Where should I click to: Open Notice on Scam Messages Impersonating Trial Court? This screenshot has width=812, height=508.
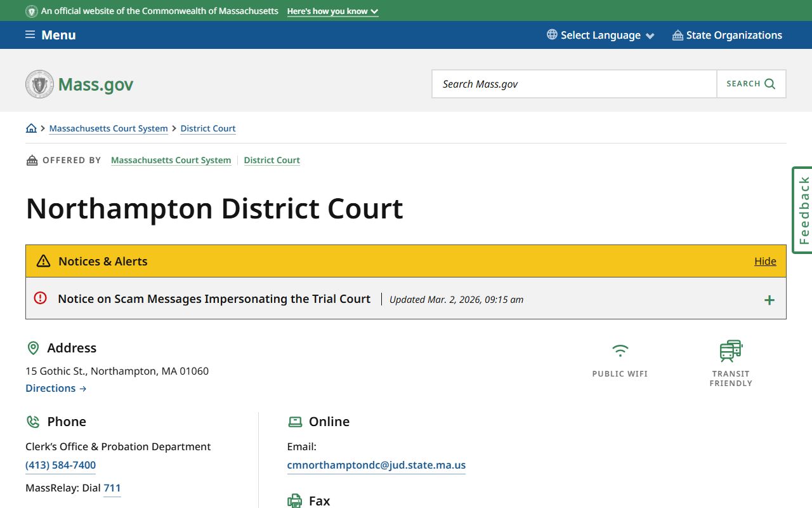pyautogui.click(x=214, y=298)
